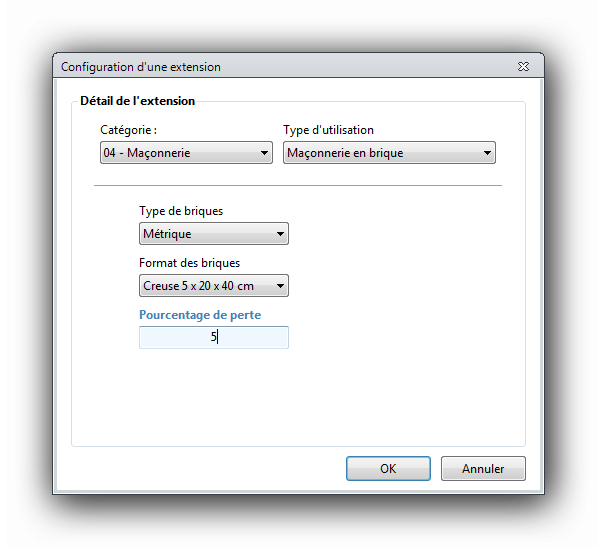Click the Type d'utilisation label
Image resolution: width=597 pixels, height=547 pixels.
coord(328,130)
